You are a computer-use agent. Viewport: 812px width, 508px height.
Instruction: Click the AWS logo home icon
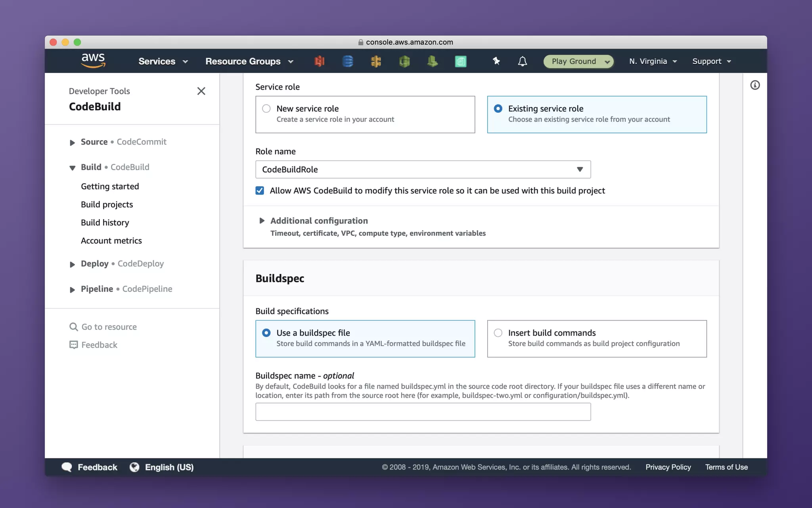click(x=93, y=61)
